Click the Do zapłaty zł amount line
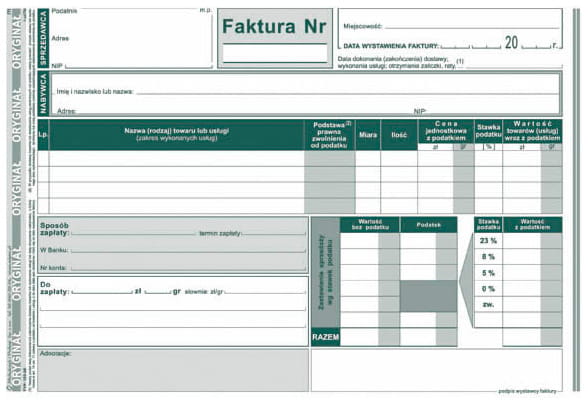This screenshot has width=588, height=404. (x=102, y=290)
